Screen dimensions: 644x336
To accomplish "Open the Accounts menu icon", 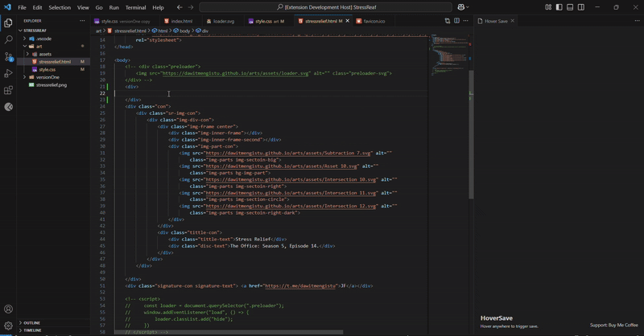I will (x=8, y=309).
